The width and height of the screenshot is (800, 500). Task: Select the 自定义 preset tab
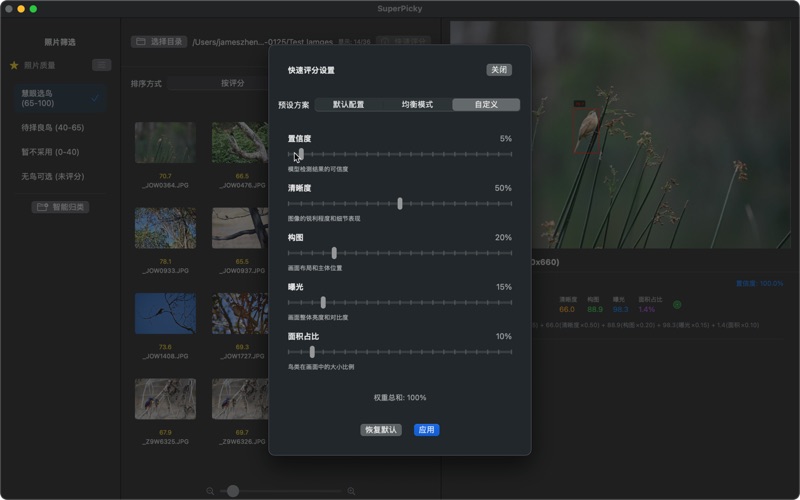[486, 105]
